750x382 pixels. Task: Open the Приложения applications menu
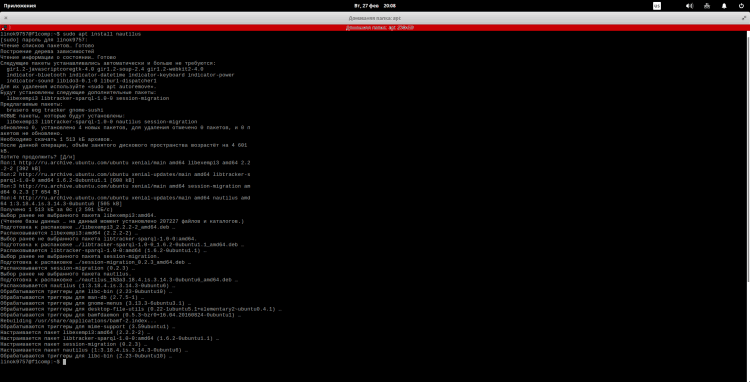point(20,6)
